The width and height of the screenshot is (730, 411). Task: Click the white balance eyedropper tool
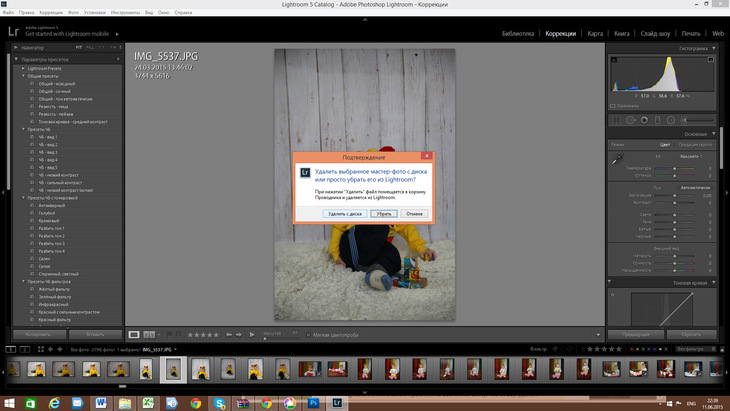pos(617,158)
